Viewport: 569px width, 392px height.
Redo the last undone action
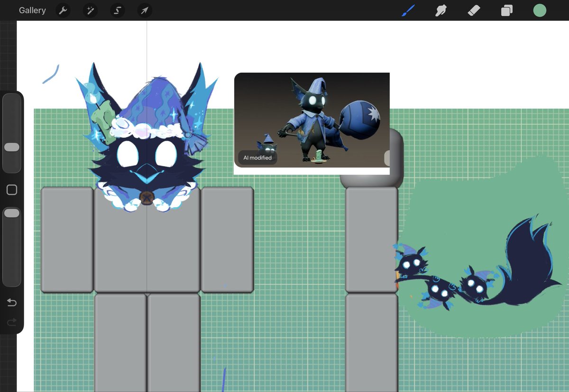point(12,322)
